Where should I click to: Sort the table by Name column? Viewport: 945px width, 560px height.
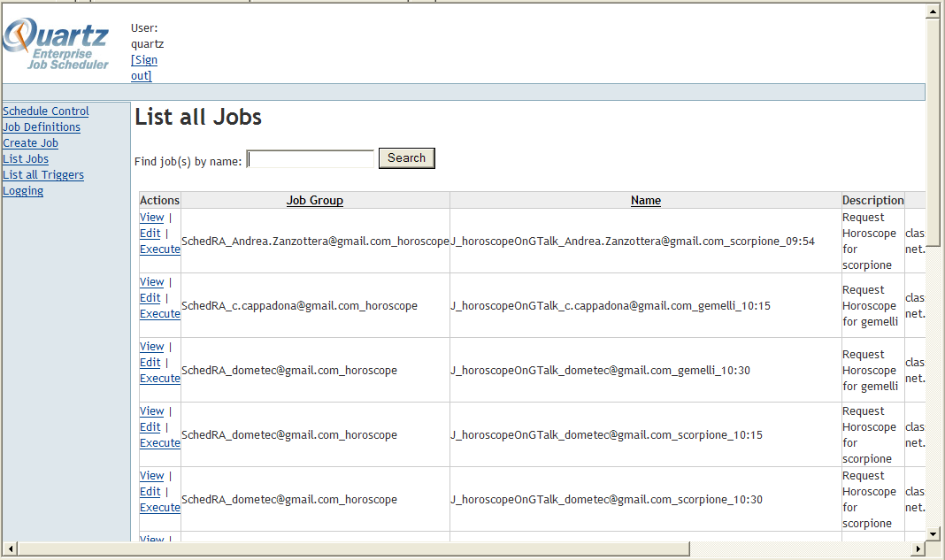(645, 201)
